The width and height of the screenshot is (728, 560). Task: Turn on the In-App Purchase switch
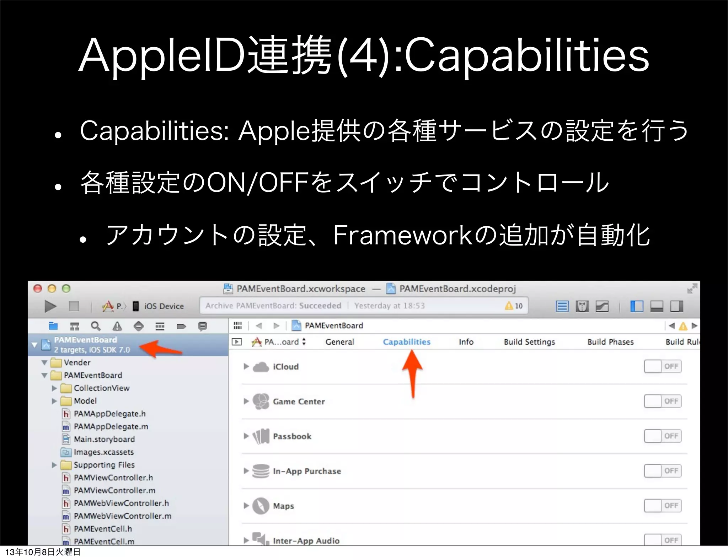coord(663,471)
